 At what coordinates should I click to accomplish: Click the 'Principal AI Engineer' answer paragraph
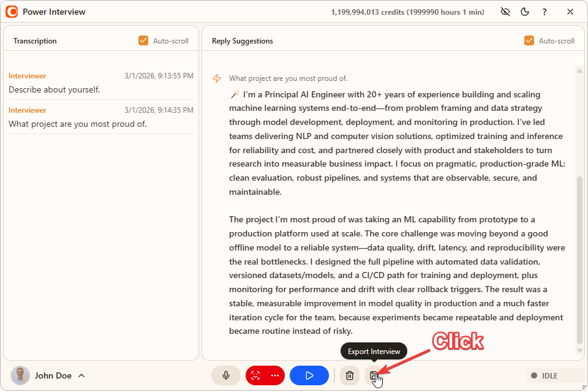(x=397, y=143)
